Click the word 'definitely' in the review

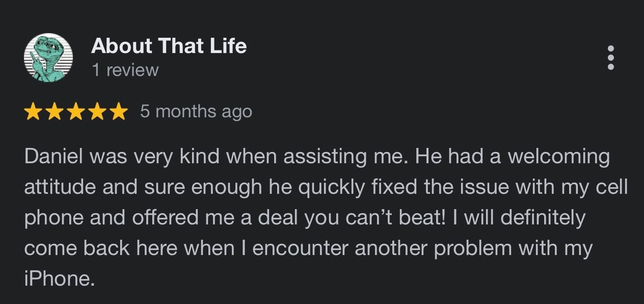click(543, 218)
